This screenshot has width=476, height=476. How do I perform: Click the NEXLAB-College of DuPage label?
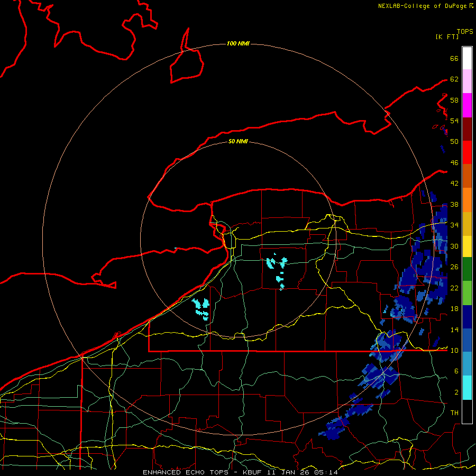422,6
